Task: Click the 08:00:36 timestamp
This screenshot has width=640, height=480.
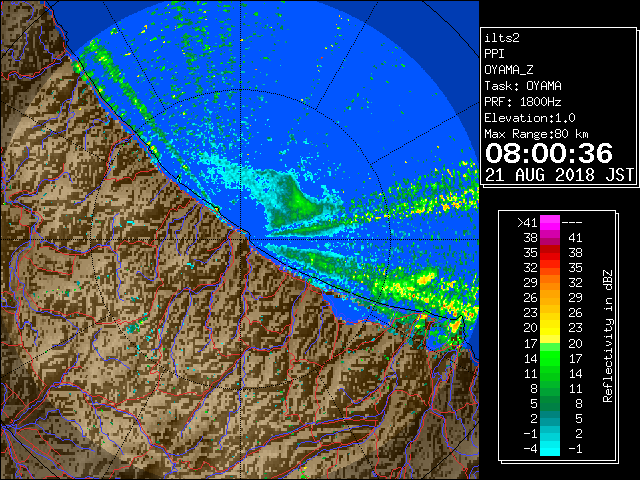Action: tap(549, 153)
